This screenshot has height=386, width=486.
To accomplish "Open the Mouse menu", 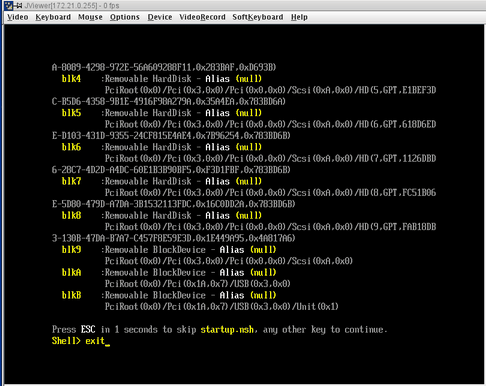I will [90, 17].
